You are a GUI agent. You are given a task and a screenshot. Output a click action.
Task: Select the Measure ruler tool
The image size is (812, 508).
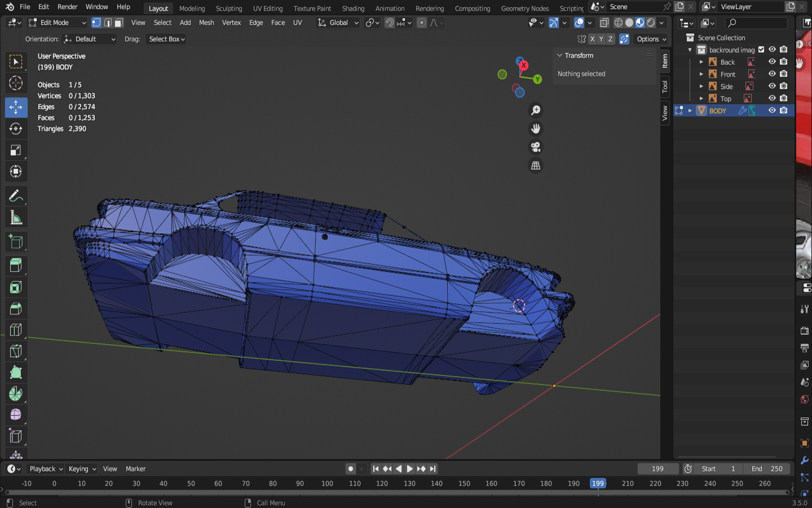[x=16, y=218]
